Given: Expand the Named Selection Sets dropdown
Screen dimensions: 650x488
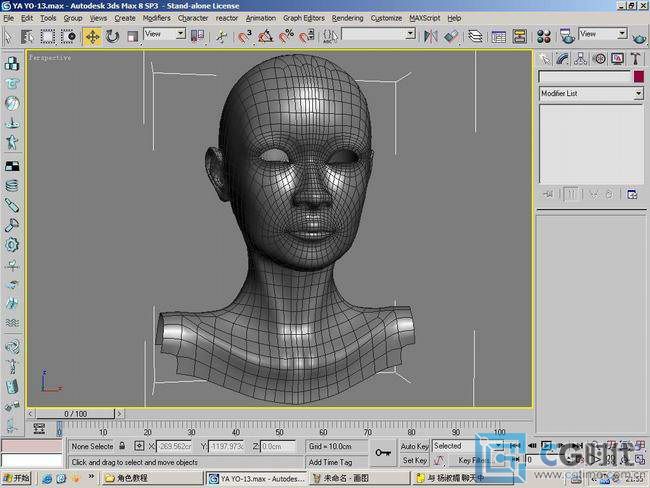Looking at the screenshot, I should click(x=410, y=34).
